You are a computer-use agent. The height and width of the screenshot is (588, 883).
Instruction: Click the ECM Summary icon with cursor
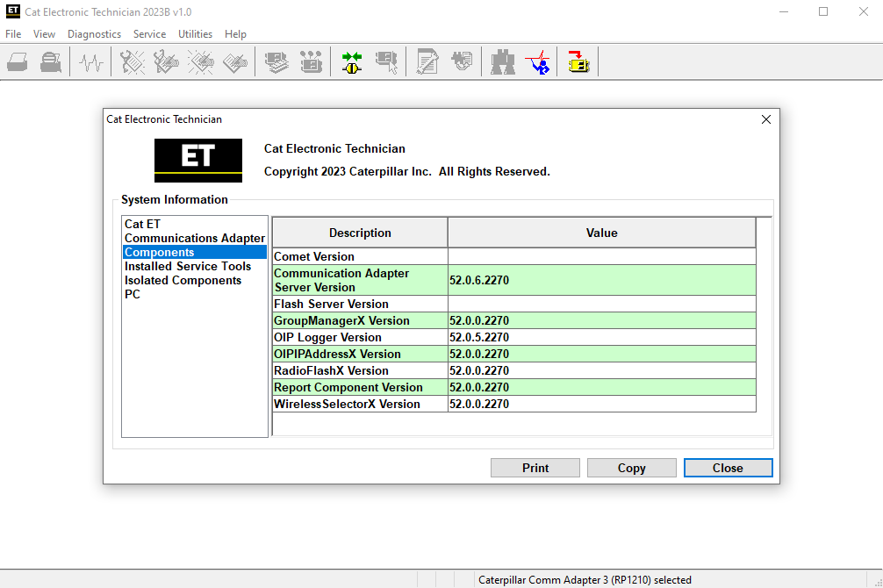point(387,61)
